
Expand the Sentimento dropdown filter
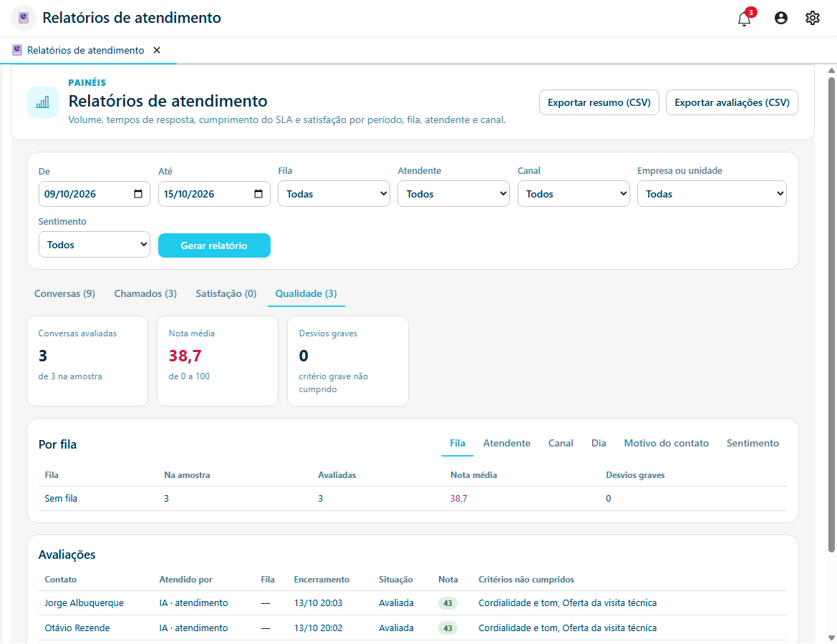[x=94, y=245]
